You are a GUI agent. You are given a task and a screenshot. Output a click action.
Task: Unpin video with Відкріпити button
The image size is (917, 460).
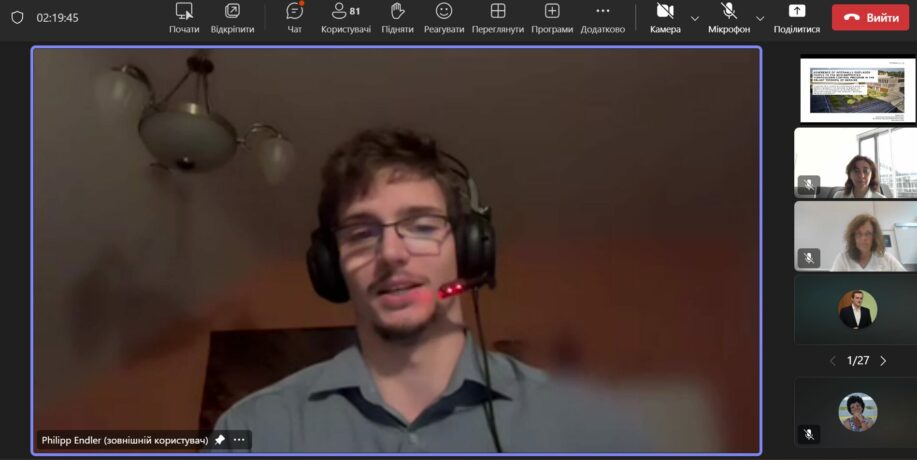(232, 17)
